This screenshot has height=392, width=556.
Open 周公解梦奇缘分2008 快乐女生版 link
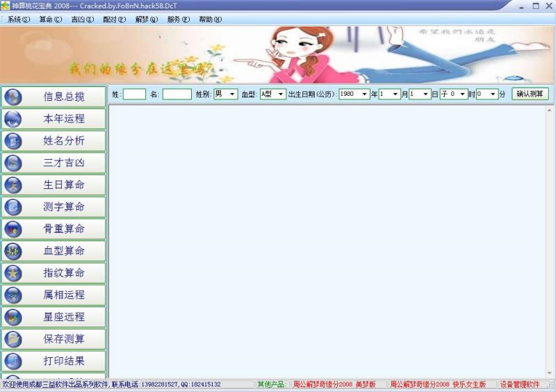(438, 384)
